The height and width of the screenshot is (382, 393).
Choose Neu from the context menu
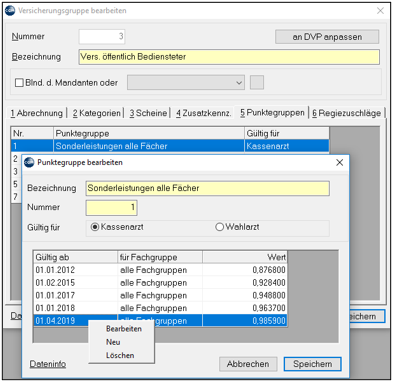pyautogui.click(x=113, y=342)
